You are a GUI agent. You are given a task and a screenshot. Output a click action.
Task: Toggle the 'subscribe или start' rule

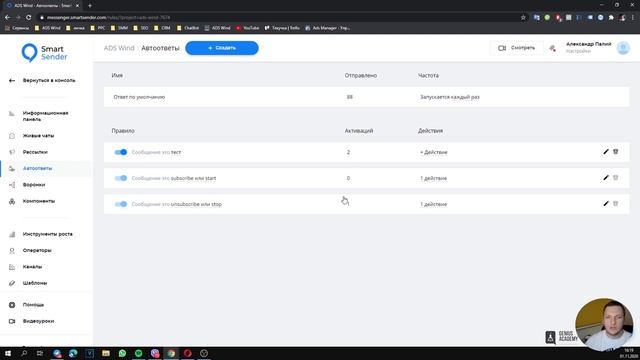tap(120, 178)
